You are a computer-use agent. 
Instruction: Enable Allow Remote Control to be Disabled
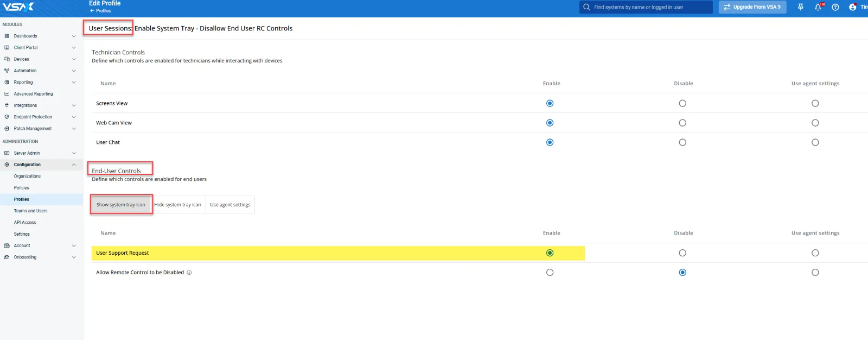[550, 273]
